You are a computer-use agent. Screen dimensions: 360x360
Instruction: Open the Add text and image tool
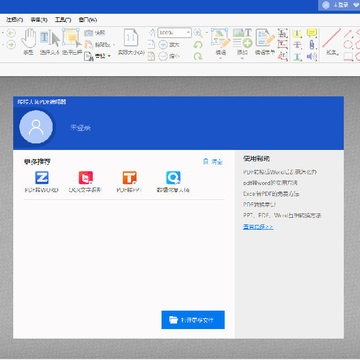coord(242,42)
